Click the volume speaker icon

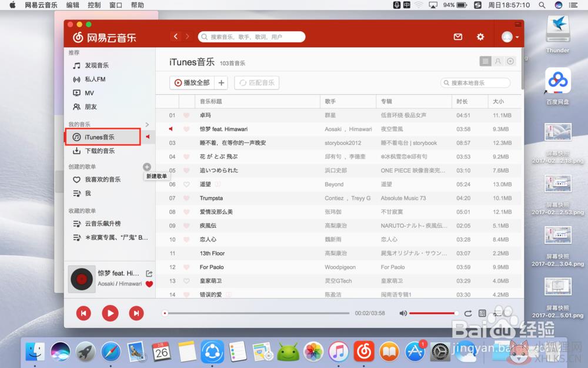coord(403,313)
